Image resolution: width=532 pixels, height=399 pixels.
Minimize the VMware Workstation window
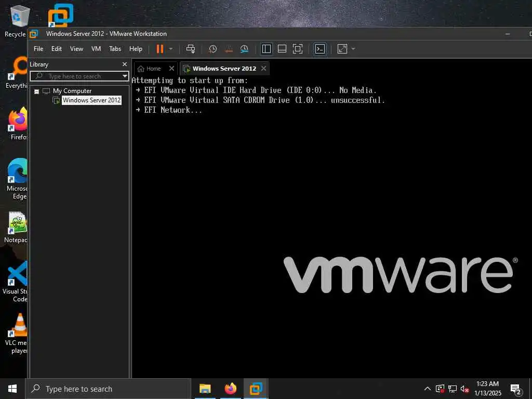(508, 34)
